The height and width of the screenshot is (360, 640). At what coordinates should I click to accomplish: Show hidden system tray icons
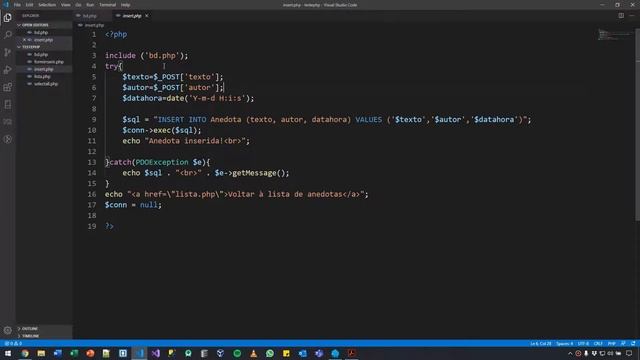570,353
